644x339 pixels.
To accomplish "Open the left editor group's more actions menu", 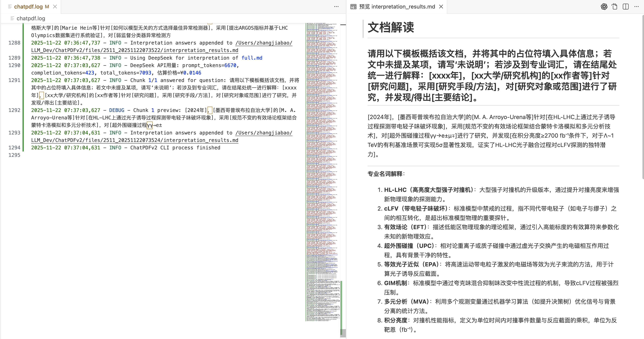I will (336, 7).
